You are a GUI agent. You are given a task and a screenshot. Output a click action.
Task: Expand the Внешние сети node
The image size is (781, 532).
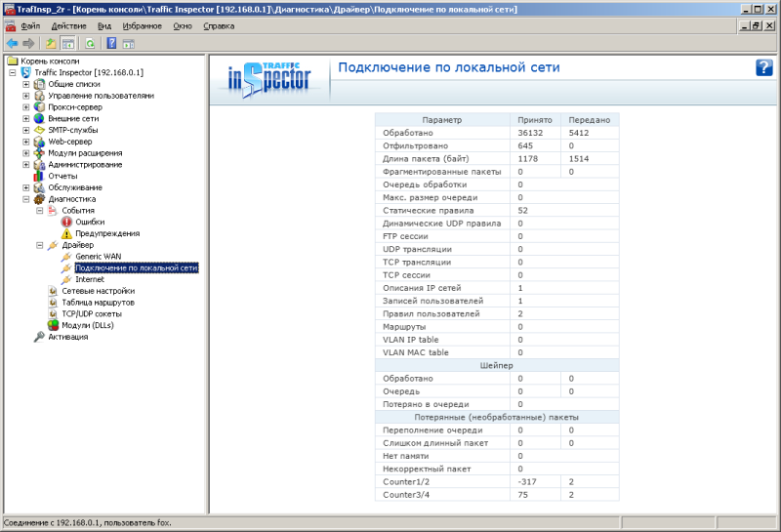(x=26, y=118)
